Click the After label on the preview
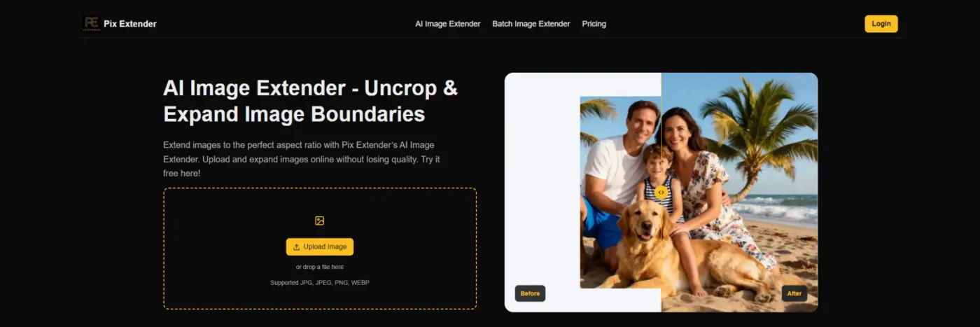 [x=794, y=293]
